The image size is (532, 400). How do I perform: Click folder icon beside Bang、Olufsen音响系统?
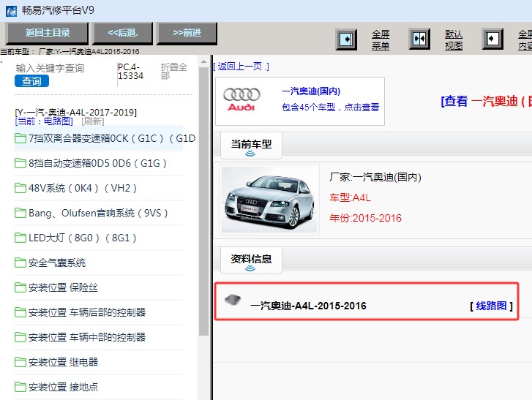point(20,213)
